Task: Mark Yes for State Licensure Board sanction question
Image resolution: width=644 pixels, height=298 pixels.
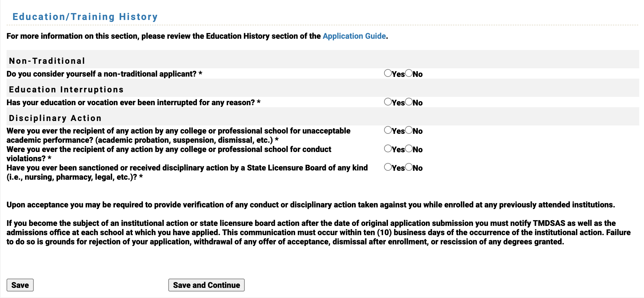Action: pos(387,168)
